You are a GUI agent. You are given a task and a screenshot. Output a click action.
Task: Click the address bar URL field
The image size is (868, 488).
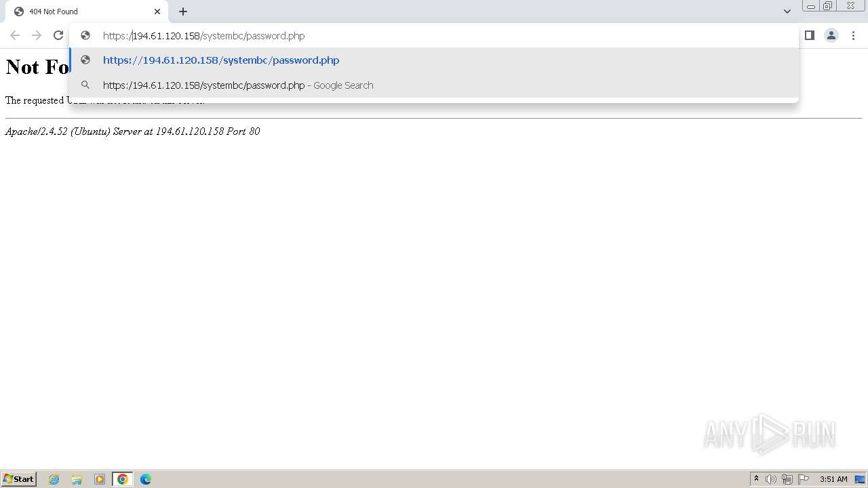coord(434,36)
